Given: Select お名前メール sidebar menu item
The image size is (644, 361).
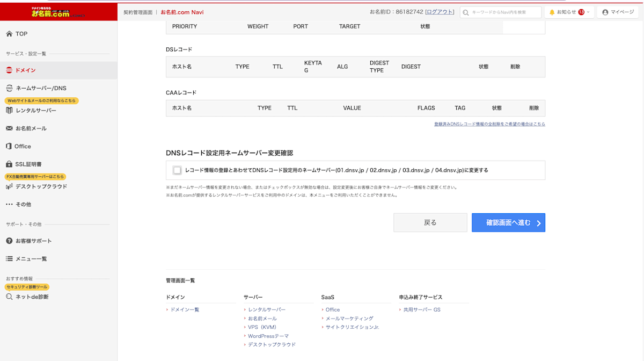Looking at the screenshot, I should coord(31,128).
